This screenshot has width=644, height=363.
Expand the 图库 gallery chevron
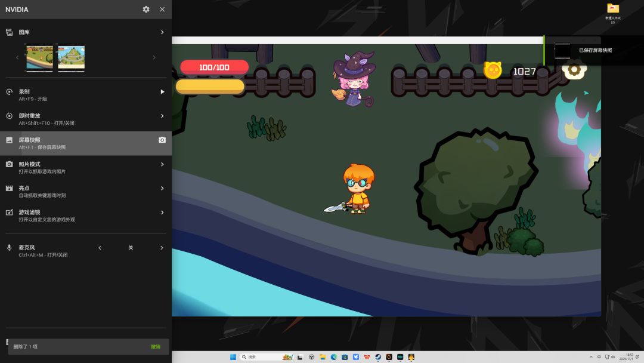tap(162, 32)
